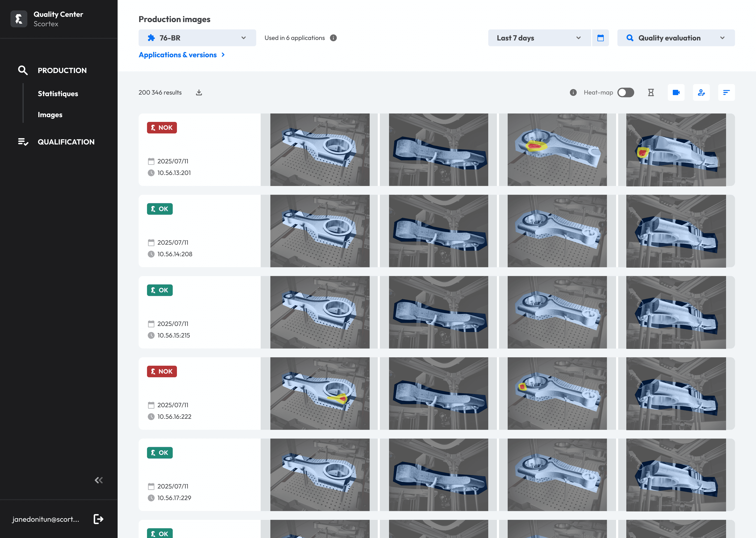
Task: Click NOK badge of 10.56.13:201 entry
Action: point(162,128)
